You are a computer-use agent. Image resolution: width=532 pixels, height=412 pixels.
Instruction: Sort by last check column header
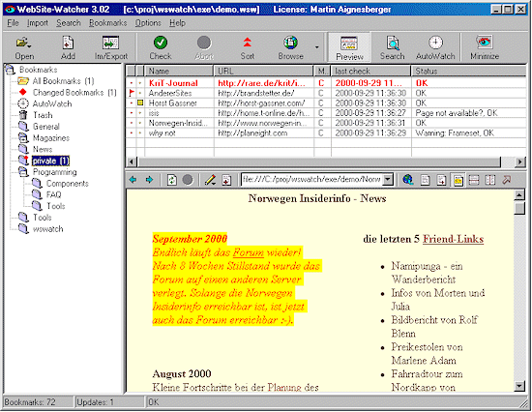(x=370, y=71)
